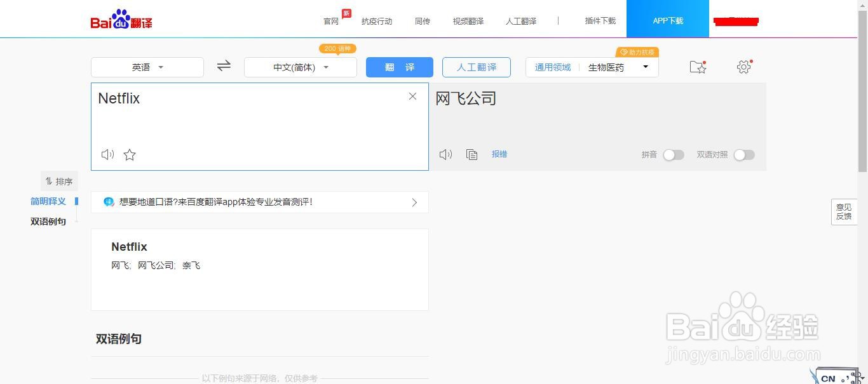The height and width of the screenshot is (384, 868).
Task: Open the target language 中文(简体) dropdown
Action: point(301,67)
